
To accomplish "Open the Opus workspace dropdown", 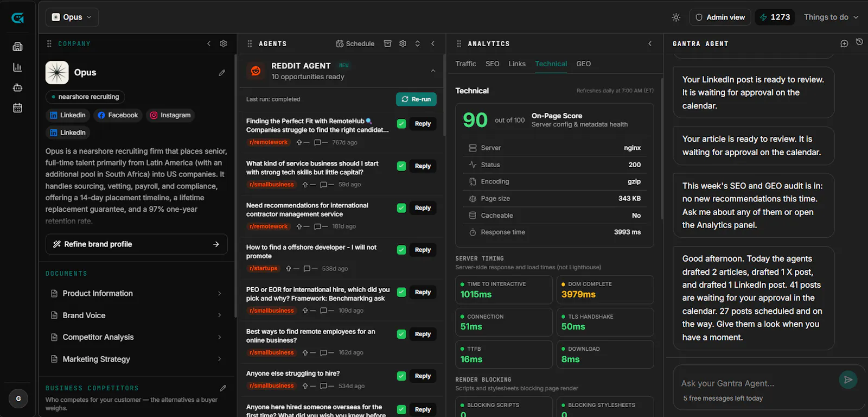I will click(72, 17).
